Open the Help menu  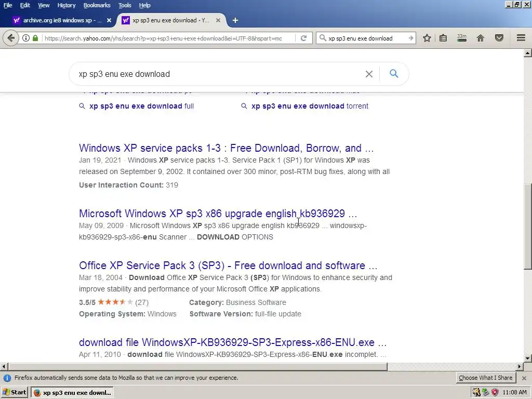click(144, 5)
